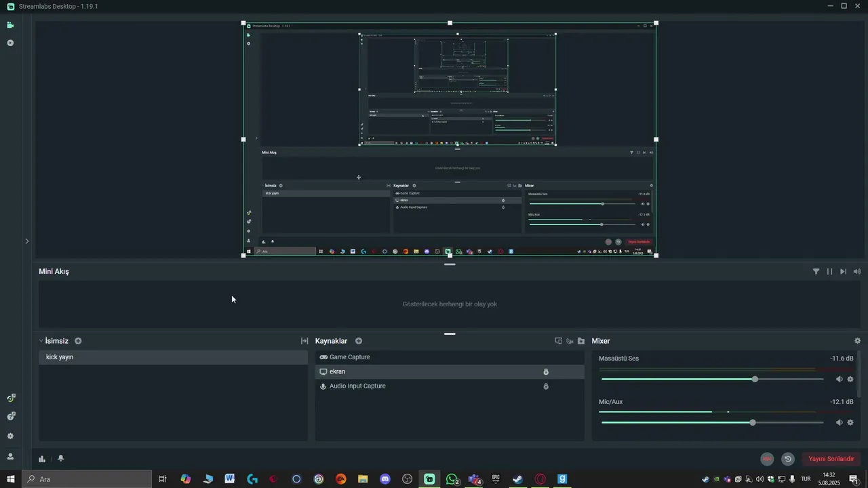Screen dimensions: 868x488
Task: Adjust the Mic/Aux volume slider
Action: tap(712, 422)
